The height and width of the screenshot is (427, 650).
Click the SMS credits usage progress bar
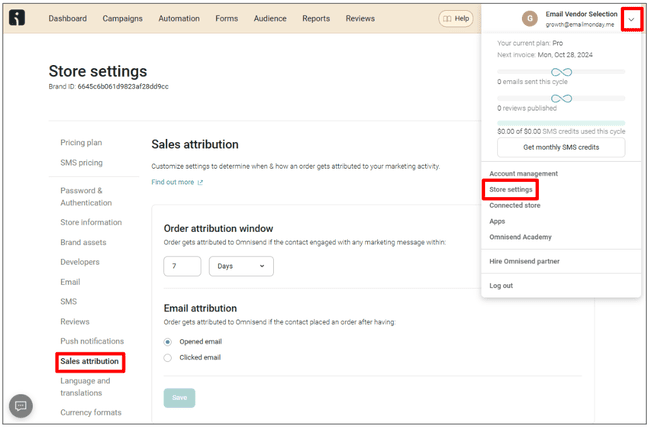pyautogui.click(x=561, y=123)
